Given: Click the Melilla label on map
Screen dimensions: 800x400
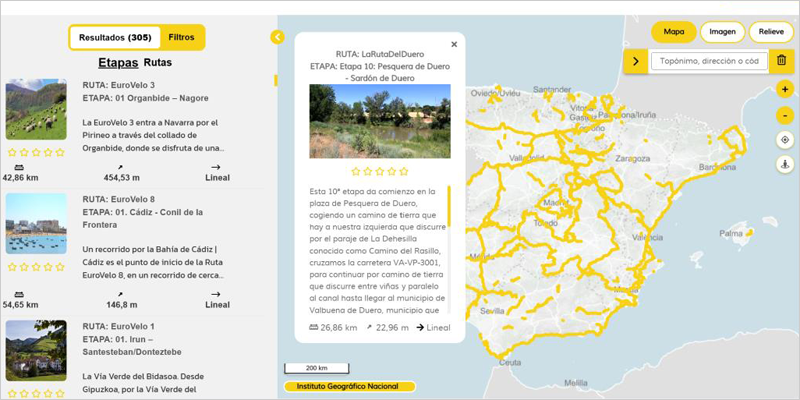Looking at the screenshot, I should pos(576,382).
